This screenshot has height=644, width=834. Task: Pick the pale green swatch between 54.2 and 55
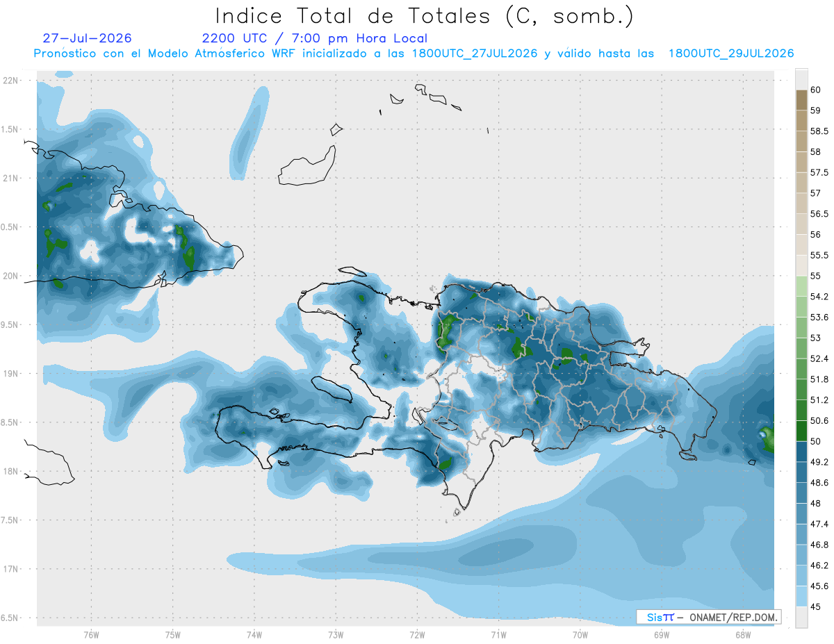801,286
